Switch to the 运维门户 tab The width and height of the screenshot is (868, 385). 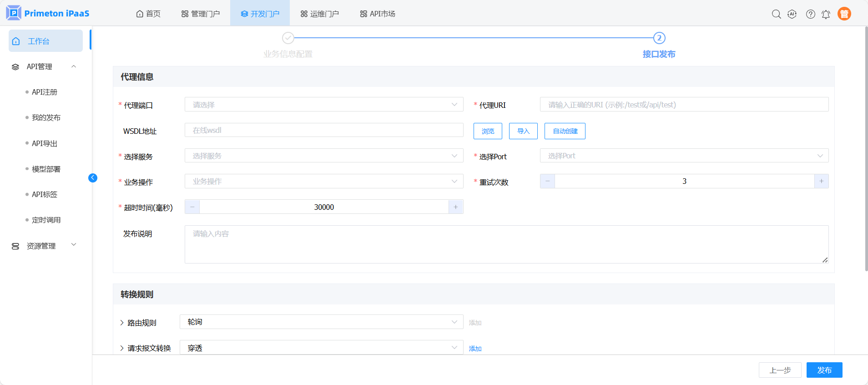[320, 14]
